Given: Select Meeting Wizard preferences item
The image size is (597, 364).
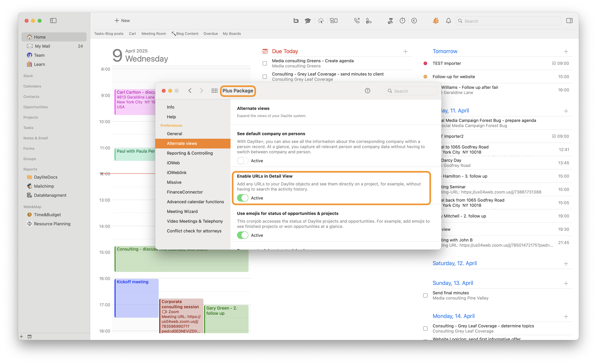Looking at the screenshot, I should pyautogui.click(x=193, y=211).
